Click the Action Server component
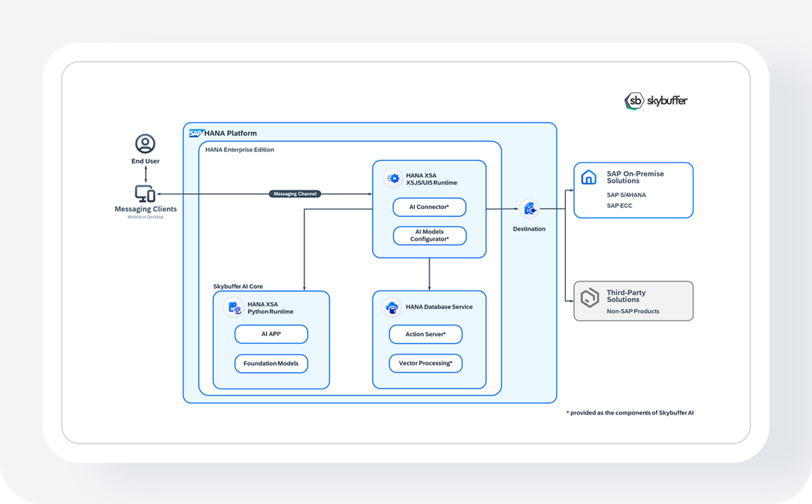Screen dimensions: 812x504 point(425,334)
